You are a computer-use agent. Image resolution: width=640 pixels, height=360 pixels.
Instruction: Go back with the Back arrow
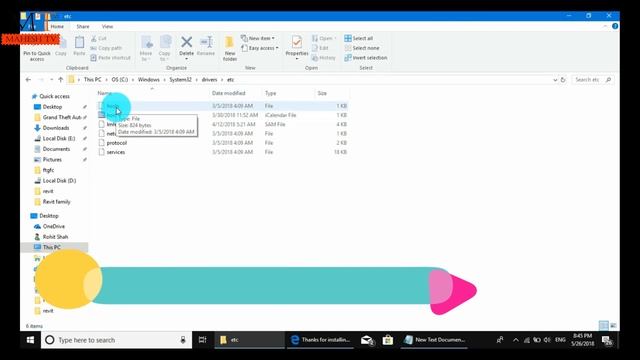click(28, 80)
